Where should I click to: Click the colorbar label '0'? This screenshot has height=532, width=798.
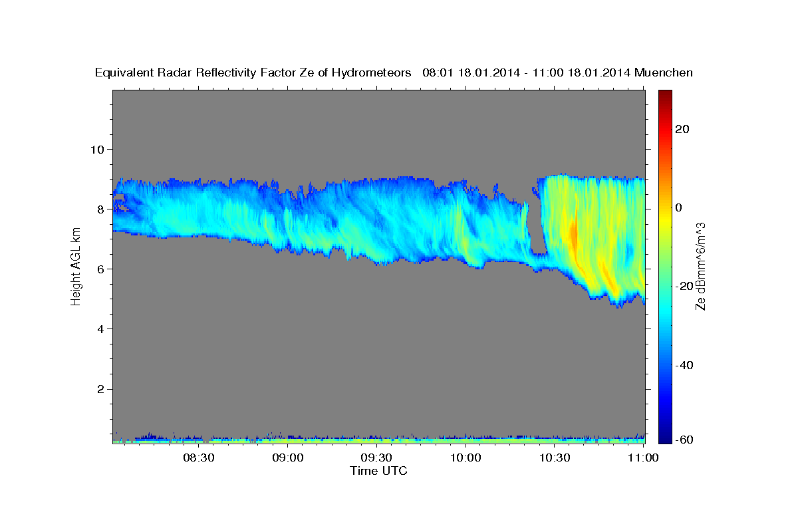pos(678,207)
